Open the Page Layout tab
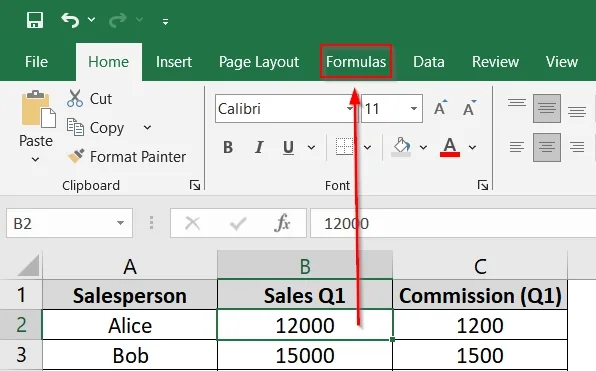Image resolution: width=596 pixels, height=371 pixels. 259,62
